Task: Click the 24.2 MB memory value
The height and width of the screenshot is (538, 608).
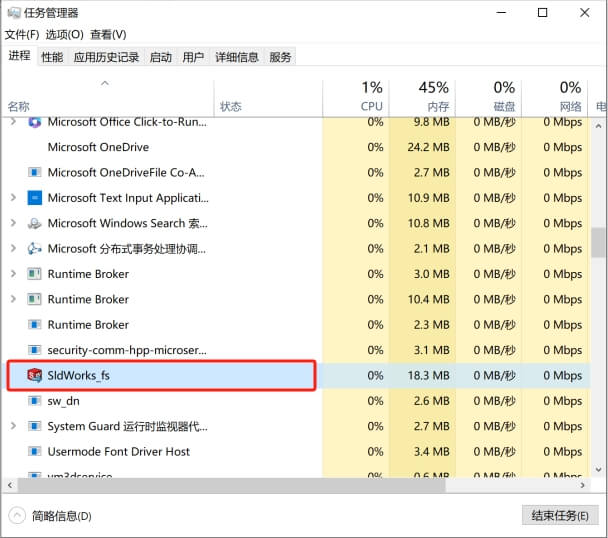Action: 428,147
